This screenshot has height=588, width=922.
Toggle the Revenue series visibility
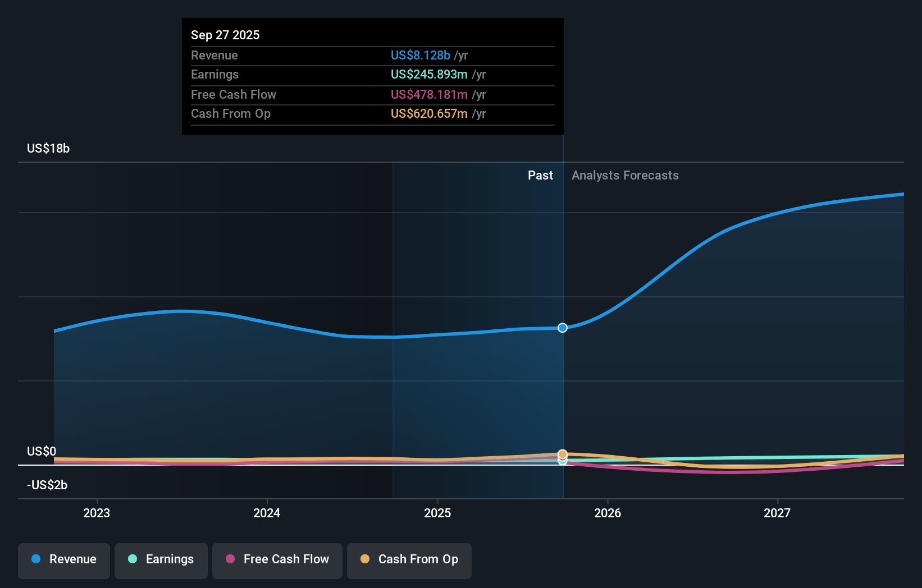[x=63, y=559]
